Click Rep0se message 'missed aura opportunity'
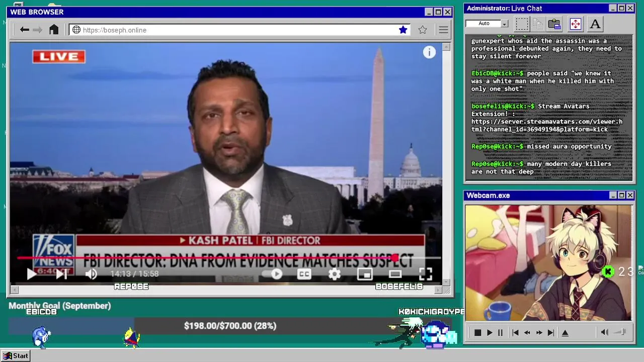This screenshot has width=644, height=362. [569, 146]
